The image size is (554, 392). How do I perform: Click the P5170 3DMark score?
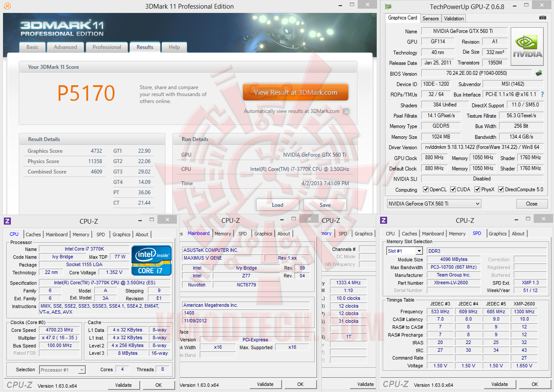tap(86, 93)
